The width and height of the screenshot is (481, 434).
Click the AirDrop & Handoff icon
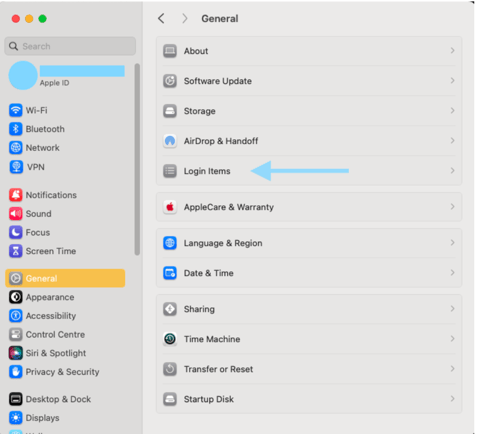[x=170, y=141]
